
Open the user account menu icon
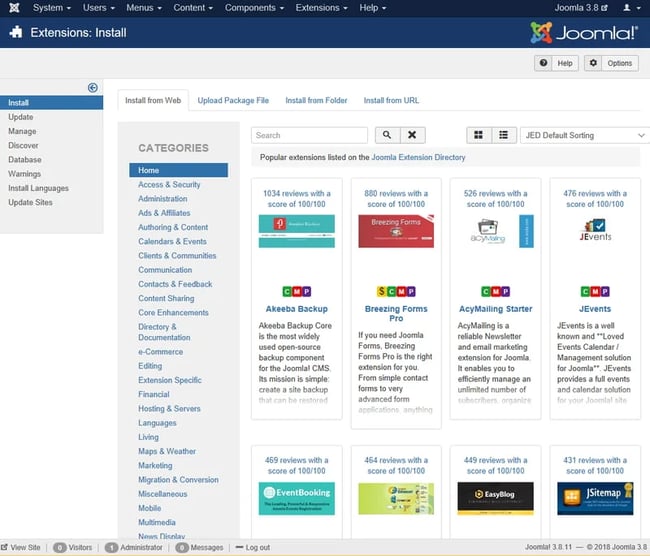point(631,7)
